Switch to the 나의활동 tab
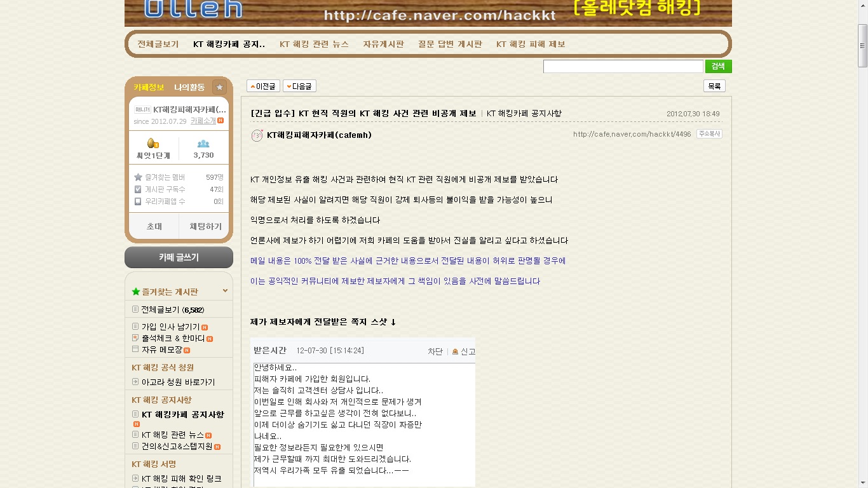This screenshot has width=868, height=488. coord(189,87)
